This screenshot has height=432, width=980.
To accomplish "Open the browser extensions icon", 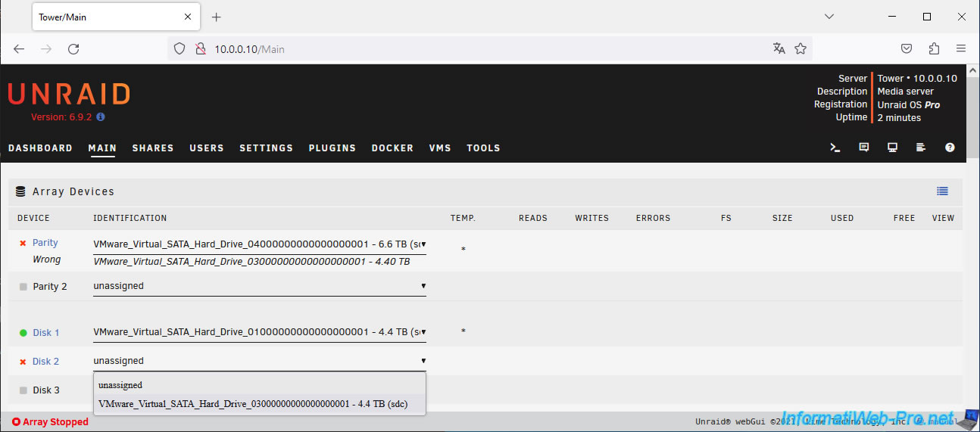I will pyautogui.click(x=934, y=48).
